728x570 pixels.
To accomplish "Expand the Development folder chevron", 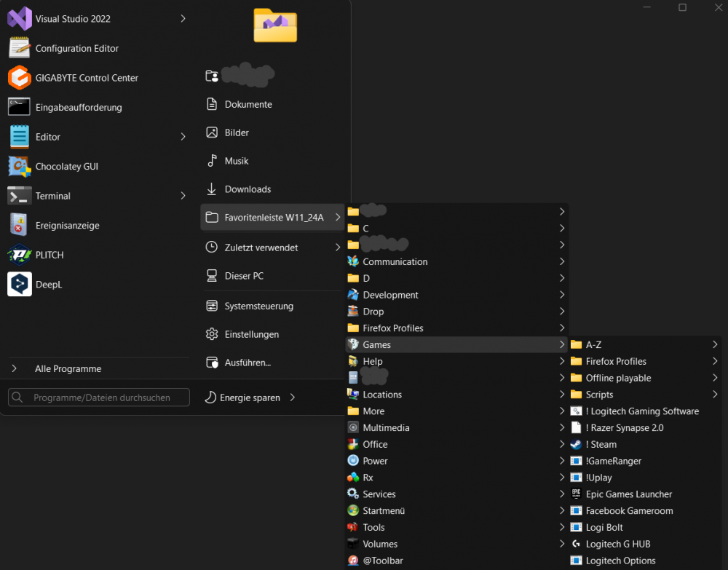I will (561, 295).
